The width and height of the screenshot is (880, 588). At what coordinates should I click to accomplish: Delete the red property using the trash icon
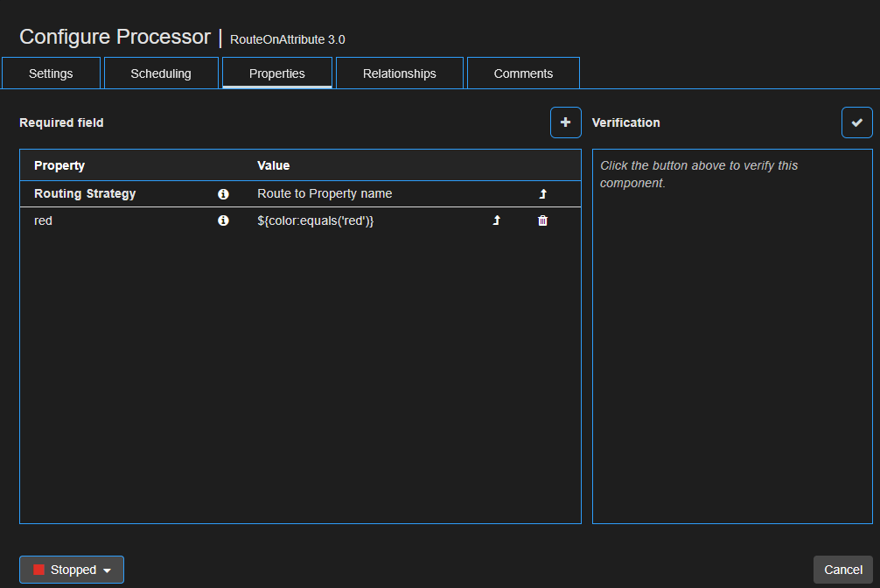click(x=542, y=220)
